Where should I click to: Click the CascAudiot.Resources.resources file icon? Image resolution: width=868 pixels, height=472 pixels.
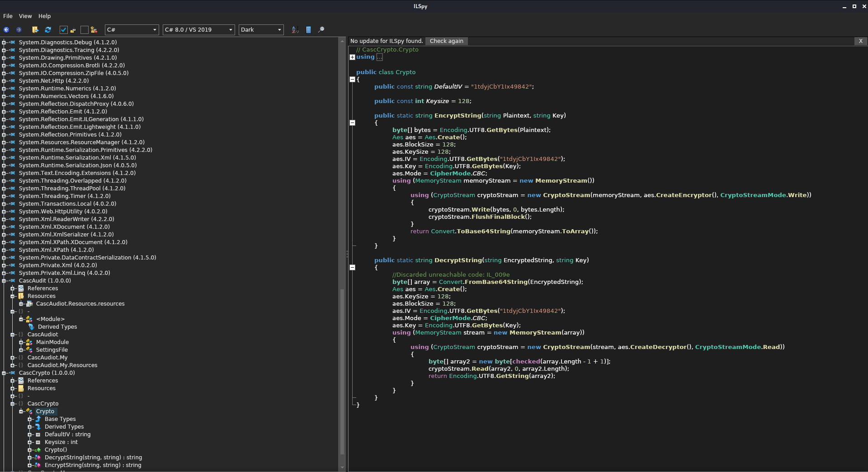[30, 304]
